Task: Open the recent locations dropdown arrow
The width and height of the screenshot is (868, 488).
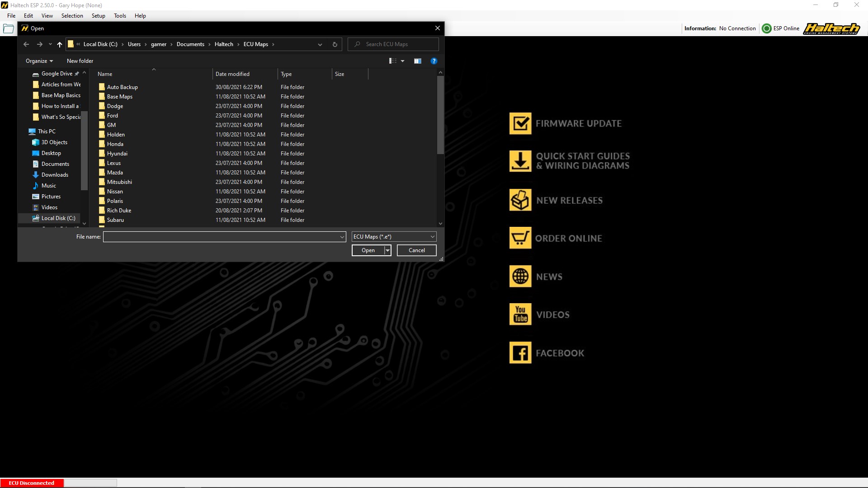Action: pyautogui.click(x=50, y=44)
